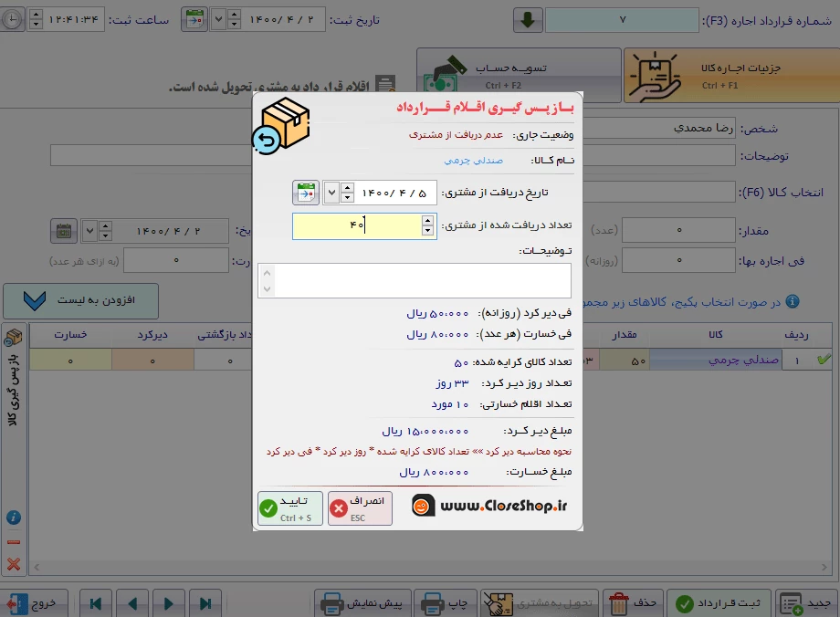Viewport: 840px width, 617px height.
Task: Open calendar picker for customer return date
Action: click(x=306, y=193)
